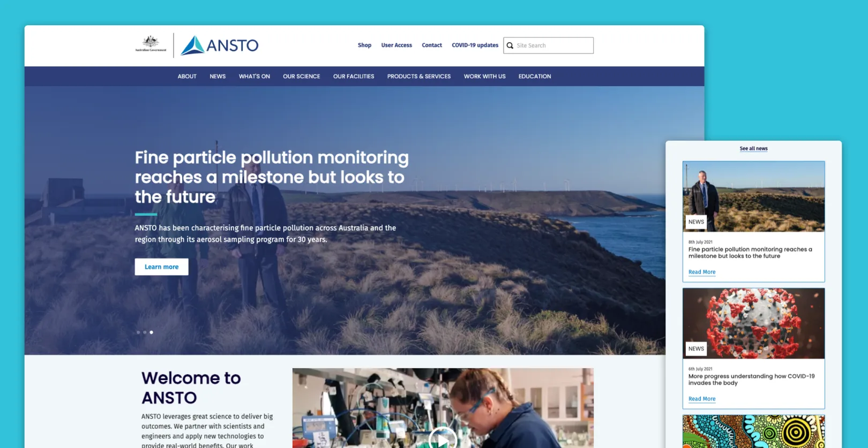Open the Our Science menu
868x448 pixels.
(x=301, y=77)
